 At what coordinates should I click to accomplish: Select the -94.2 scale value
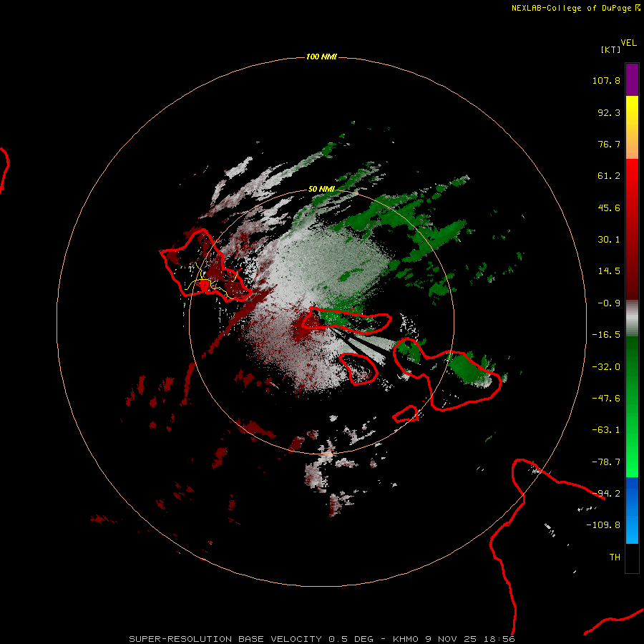pyautogui.click(x=606, y=494)
